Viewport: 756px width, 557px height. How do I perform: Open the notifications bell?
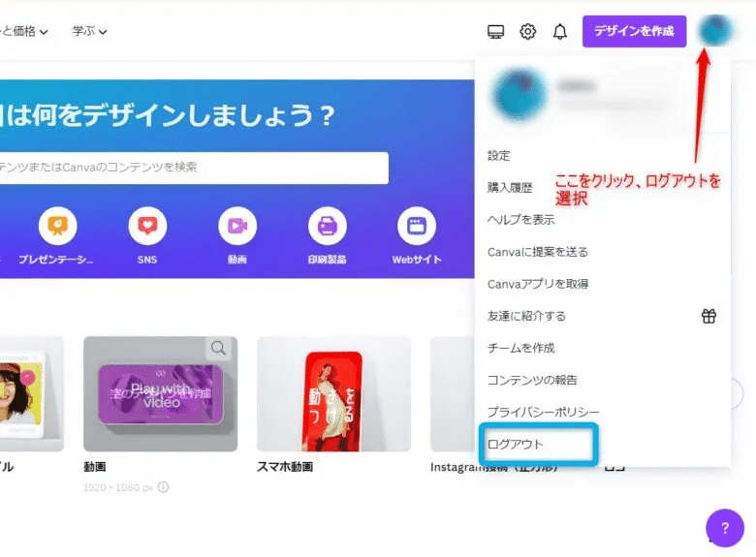point(560,32)
